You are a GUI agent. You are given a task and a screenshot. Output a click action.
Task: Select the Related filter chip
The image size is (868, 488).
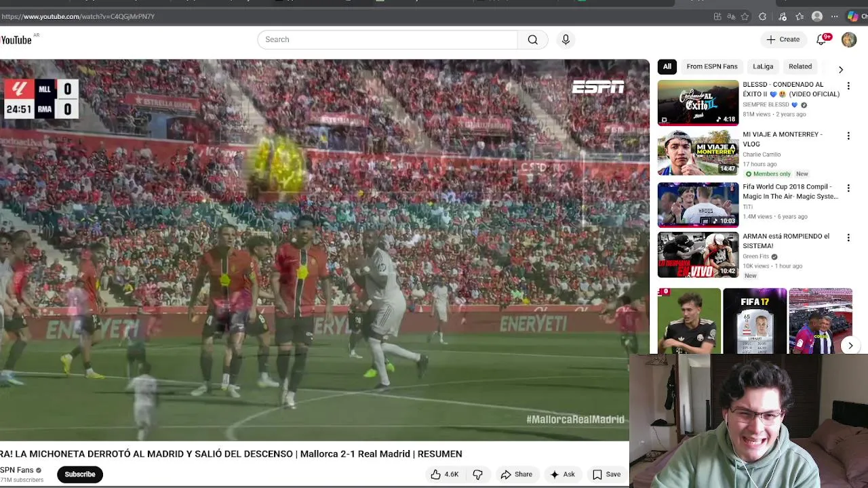point(800,66)
